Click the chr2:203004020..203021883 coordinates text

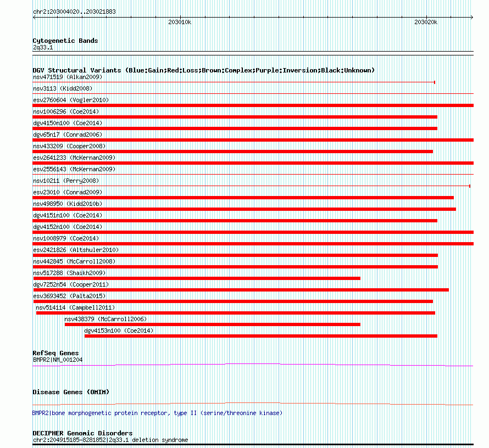click(x=74, y=12)
